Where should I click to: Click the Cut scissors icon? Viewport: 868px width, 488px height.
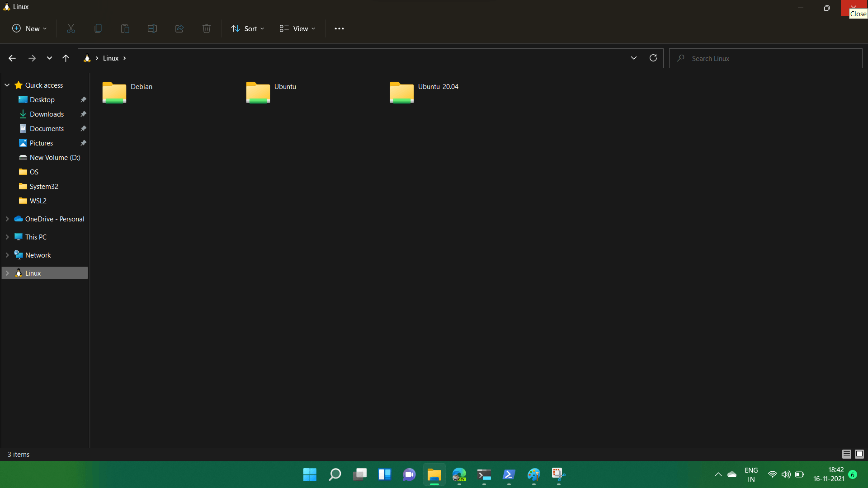(x=71, y=28)
